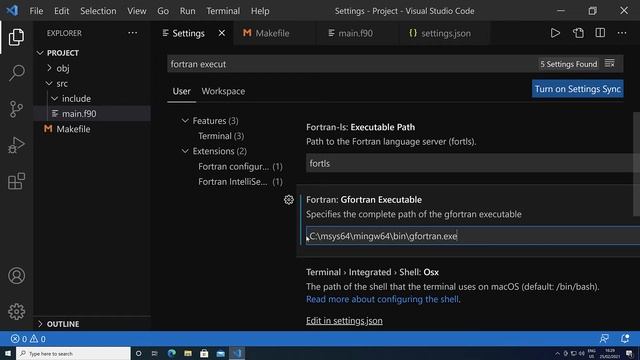Open the File menu
This screenshot has height=360, width=640.
pos(36,11)
